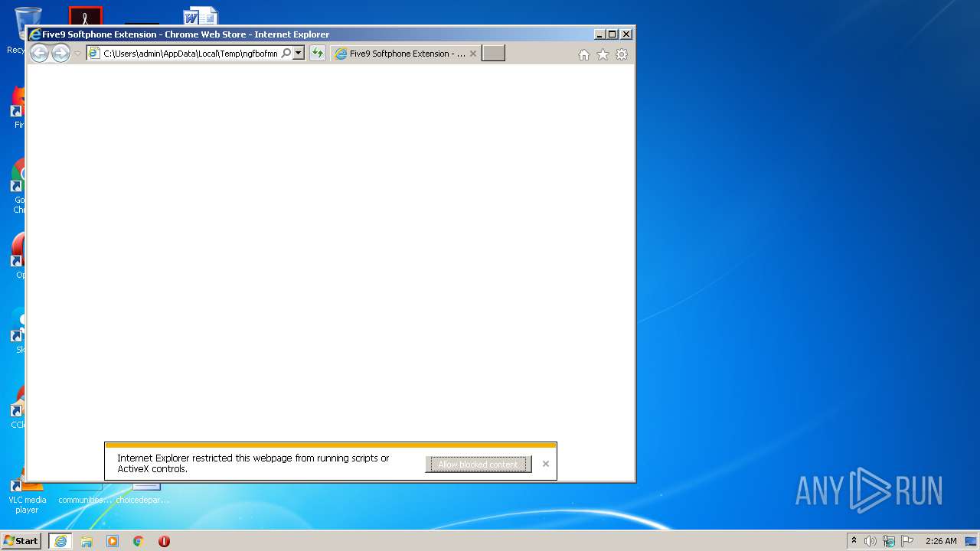Click the Home icon in IE toolbar

click(x=584, y=54)
